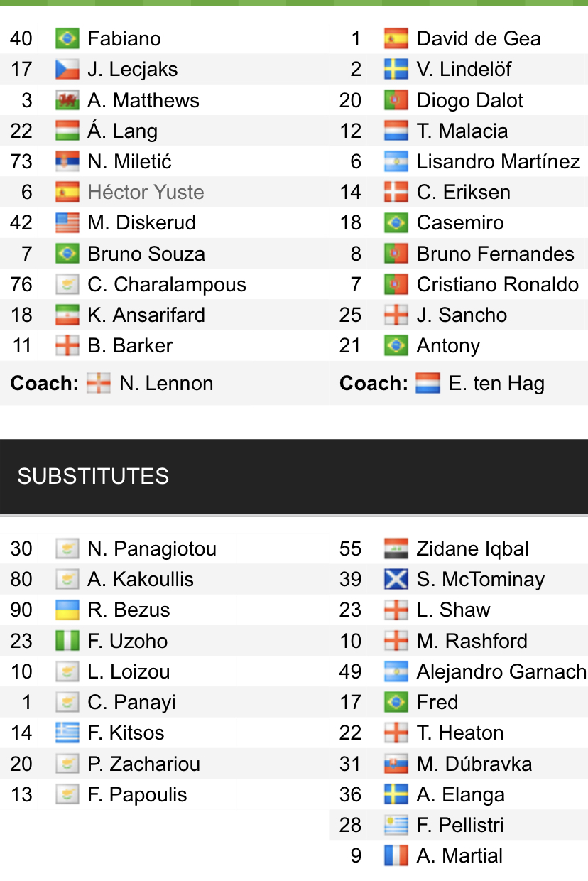
Task: Click the Spain flag next to David de Gea
Action: pyautogui.click(x=396, y=38)
